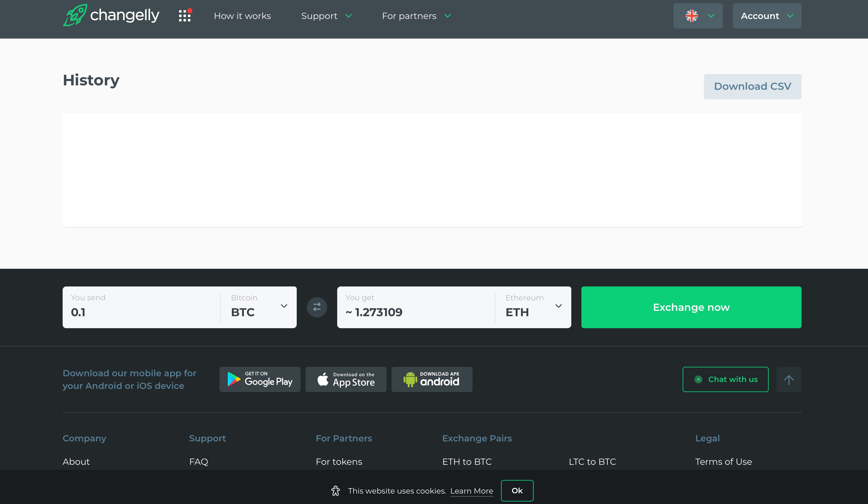
Task: Open the BTC currency selector dropdown
Action: [259, 307]
